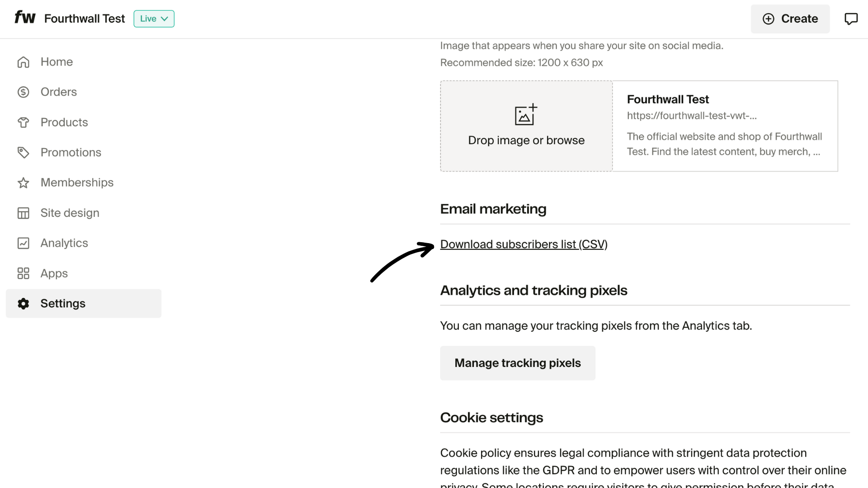Screen dimensions: 868x488
Task: Select the Promotions tag icon
Action: pos(24,152)
